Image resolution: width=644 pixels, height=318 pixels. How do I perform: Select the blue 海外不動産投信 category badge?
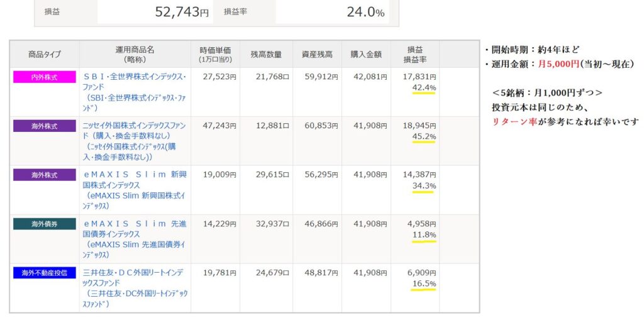tap(44, 273)
